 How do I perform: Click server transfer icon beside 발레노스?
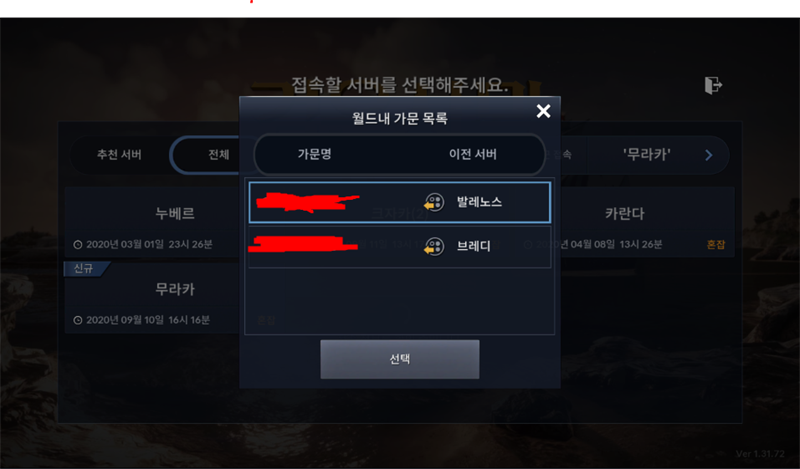point(434,202)
